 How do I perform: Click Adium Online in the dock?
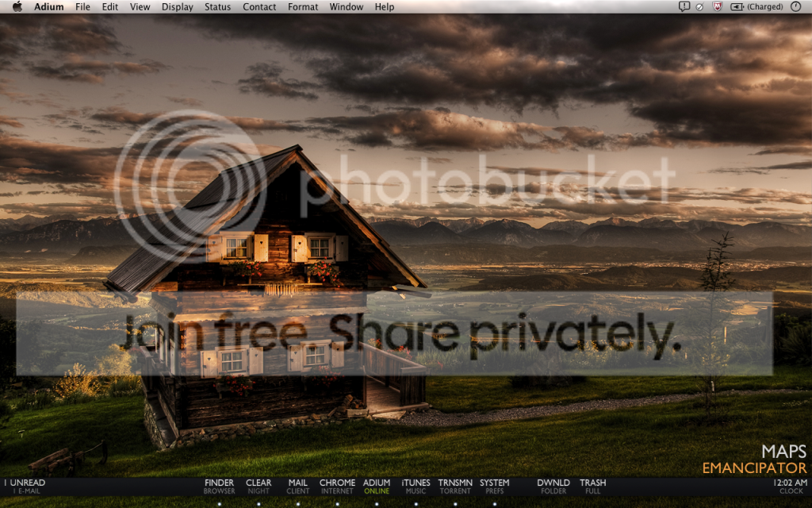pos(377,487)
